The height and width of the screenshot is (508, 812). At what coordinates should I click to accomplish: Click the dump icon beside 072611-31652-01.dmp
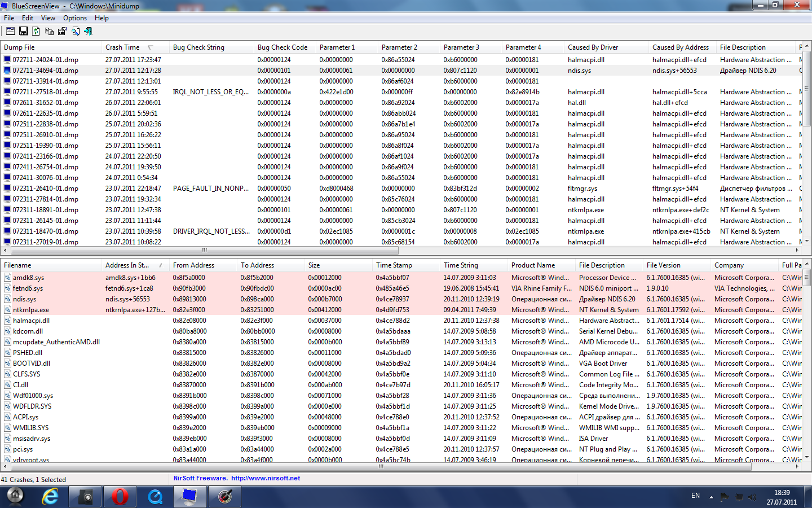pyautogui.click(x=7, y=102)
